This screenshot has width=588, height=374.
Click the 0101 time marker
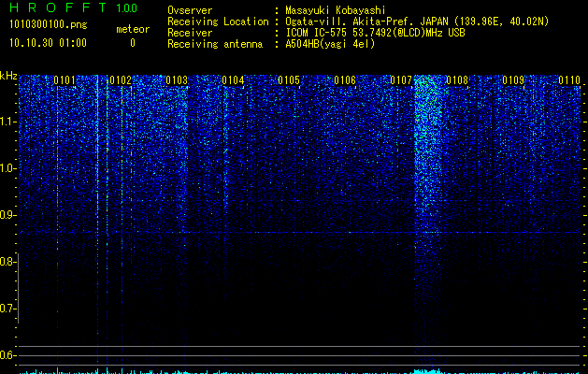coord(65,80)
